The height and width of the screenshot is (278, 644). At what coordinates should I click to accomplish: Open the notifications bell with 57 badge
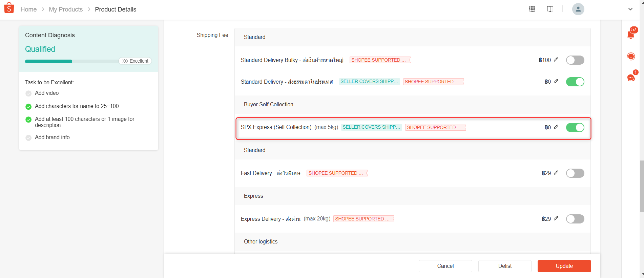(631, 34)
